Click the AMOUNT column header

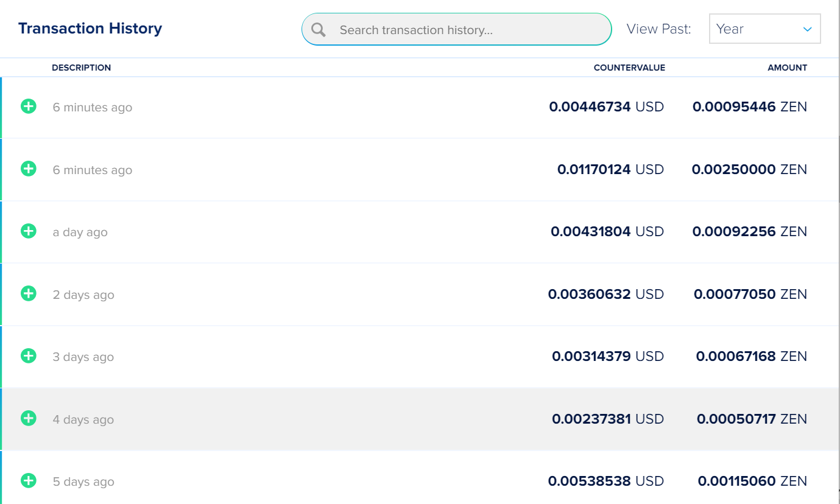787,68
